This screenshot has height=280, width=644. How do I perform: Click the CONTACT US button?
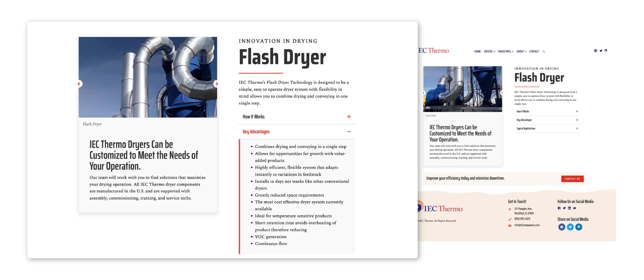click(572, 179)
